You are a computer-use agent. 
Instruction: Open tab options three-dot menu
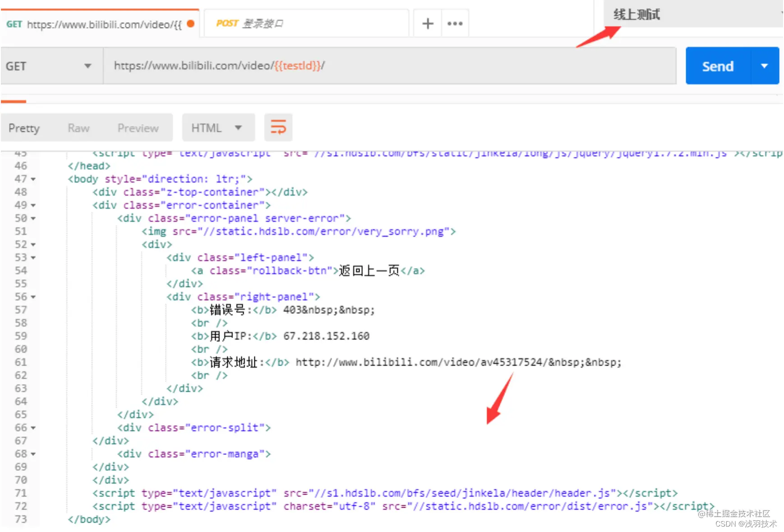(x=455, y=23)
